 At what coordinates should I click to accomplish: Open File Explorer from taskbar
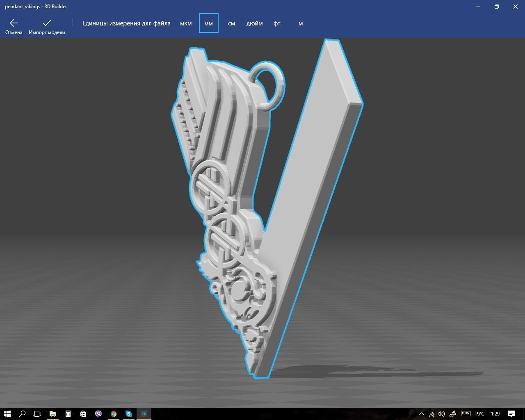click(x=53, y=413)
